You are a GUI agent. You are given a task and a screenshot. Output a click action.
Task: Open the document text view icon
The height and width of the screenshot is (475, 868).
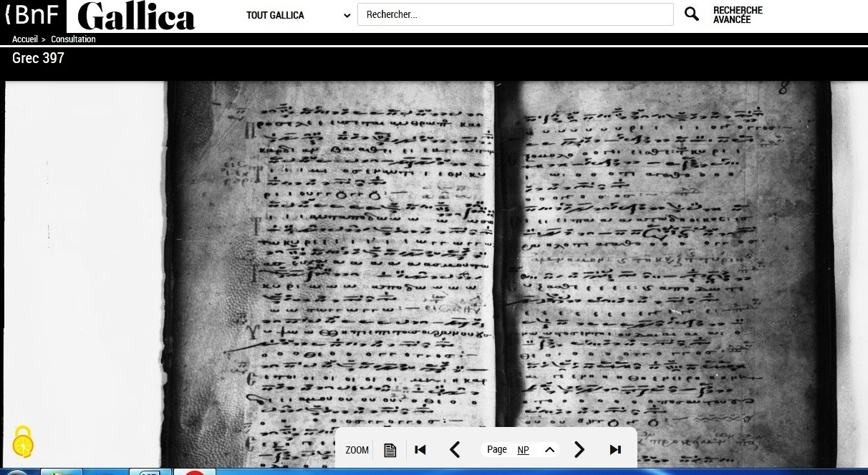coord(390,450)
